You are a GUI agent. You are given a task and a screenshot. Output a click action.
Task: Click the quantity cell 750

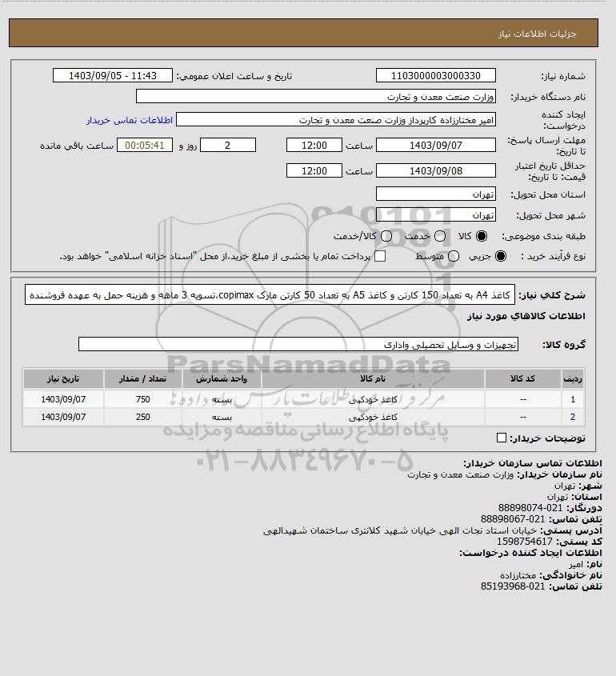pos(142,400)
